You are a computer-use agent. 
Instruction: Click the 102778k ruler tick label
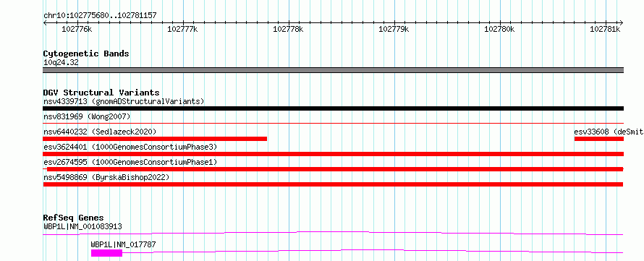(288, 29)
